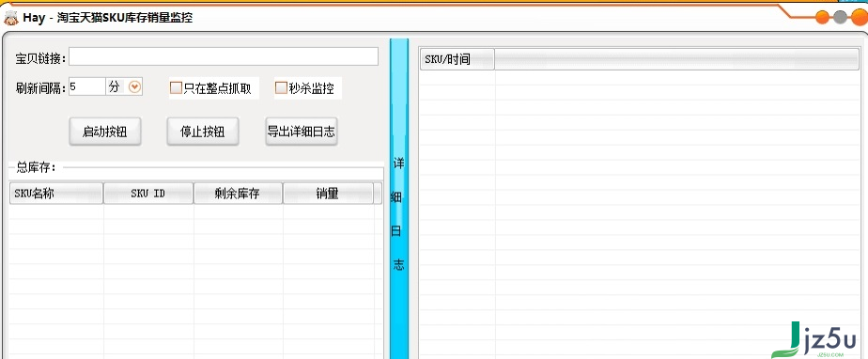Click the 销量 column header
The height and width of the screenshot is (359, 868).
click(x=328, y=194)
